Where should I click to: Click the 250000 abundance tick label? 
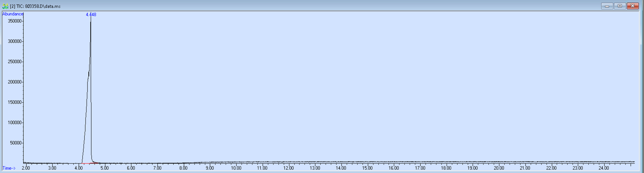click(x=15, y=62)
